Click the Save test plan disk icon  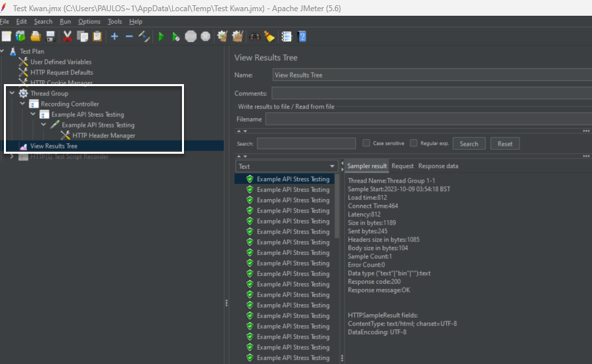[50, 36]
